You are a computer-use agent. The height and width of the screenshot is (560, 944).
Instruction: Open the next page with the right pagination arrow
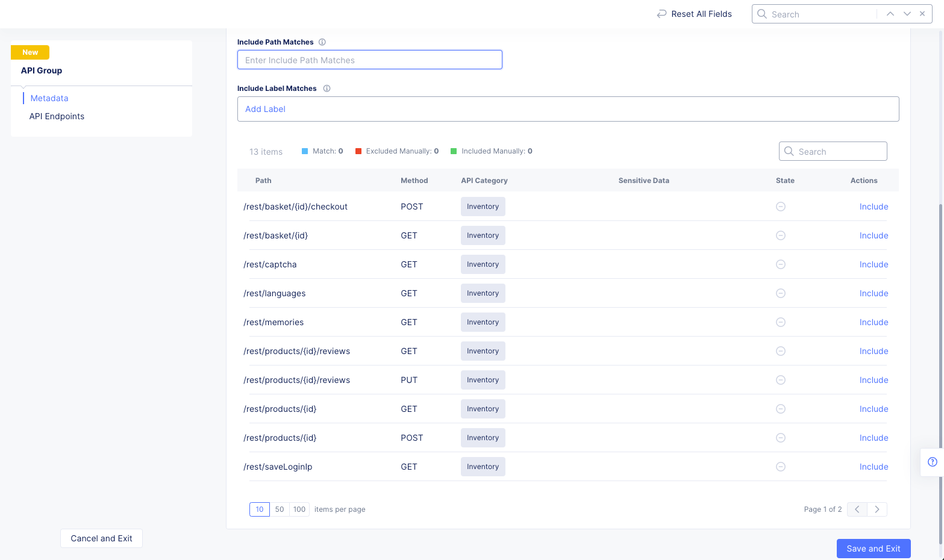(x=877, y=509)
